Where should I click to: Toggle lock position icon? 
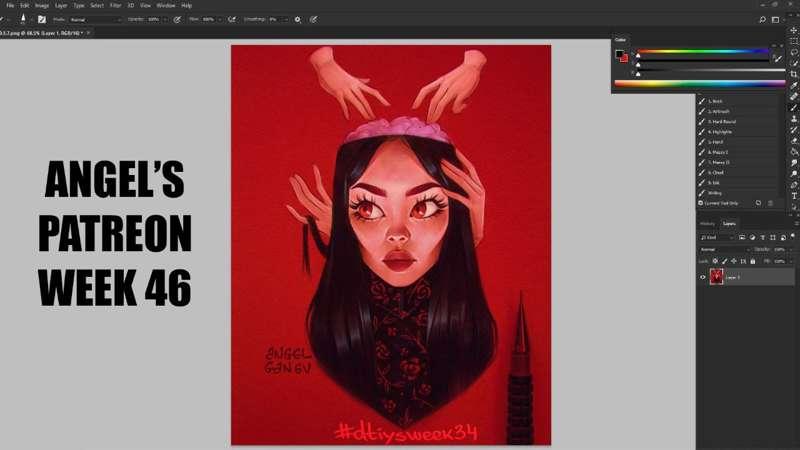734,261
